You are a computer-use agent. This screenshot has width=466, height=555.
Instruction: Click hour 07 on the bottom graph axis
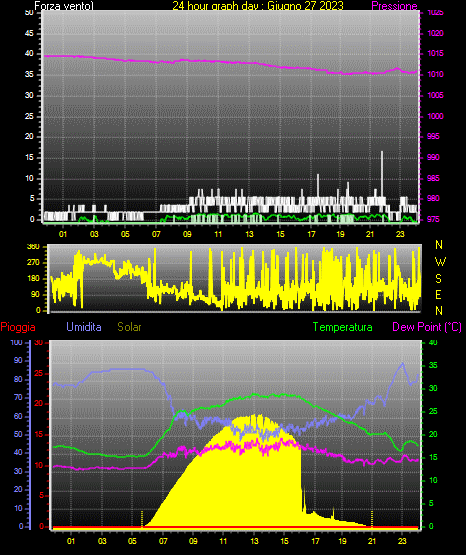coord(163,541)
